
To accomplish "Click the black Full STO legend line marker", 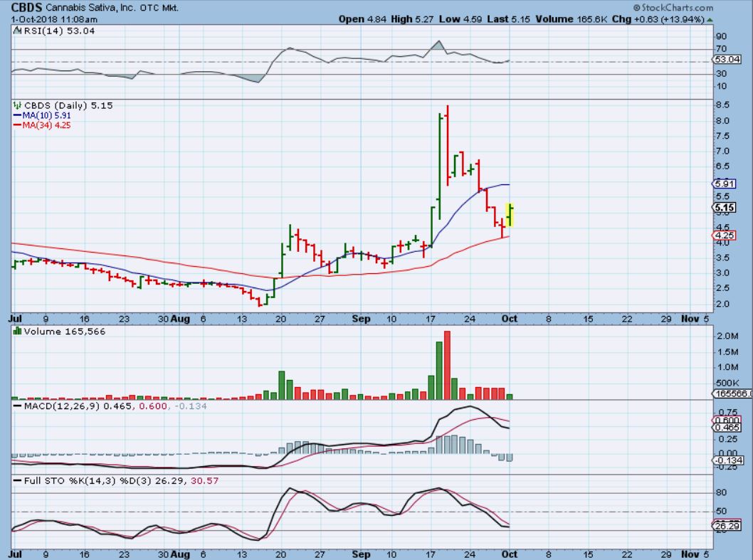I will [17, 481].
